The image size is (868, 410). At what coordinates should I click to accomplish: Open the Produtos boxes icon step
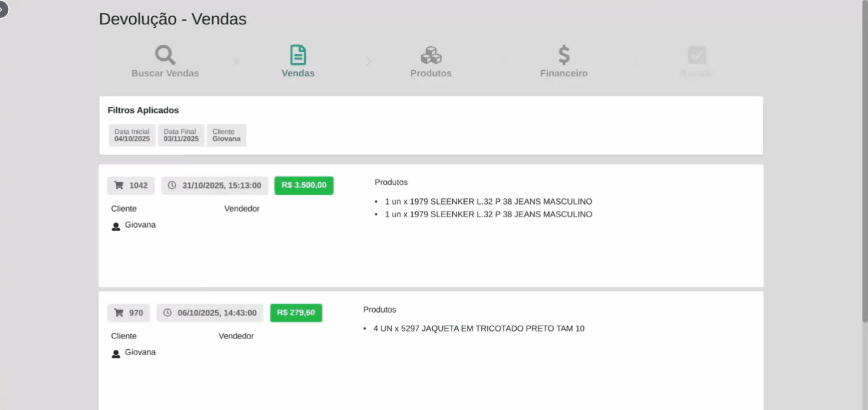[x=431, y=55]
